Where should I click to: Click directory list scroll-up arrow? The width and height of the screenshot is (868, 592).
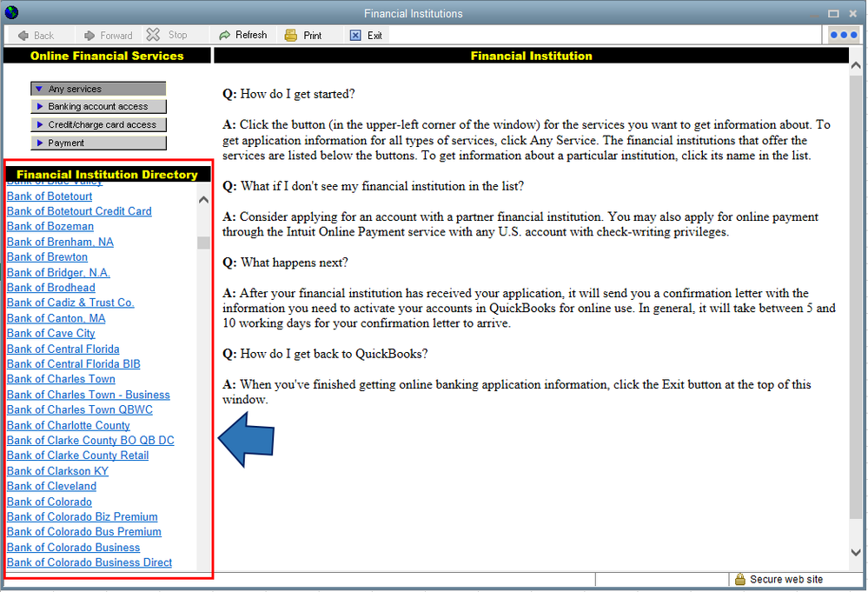click(203, 199)
